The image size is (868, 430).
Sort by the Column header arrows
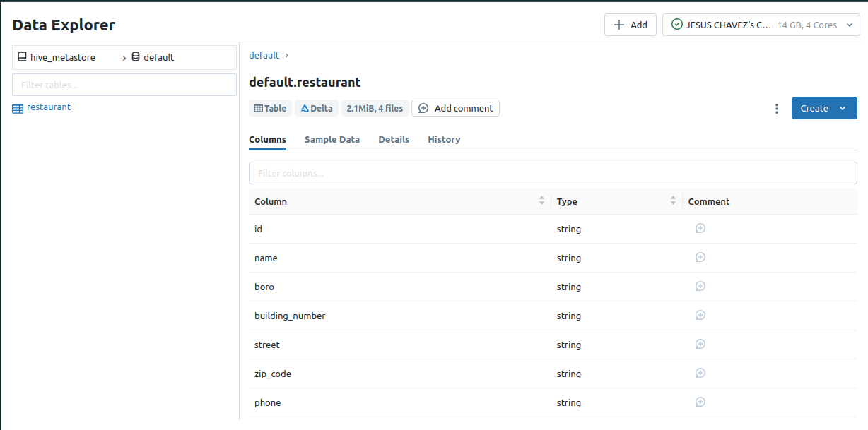(542, 201)
